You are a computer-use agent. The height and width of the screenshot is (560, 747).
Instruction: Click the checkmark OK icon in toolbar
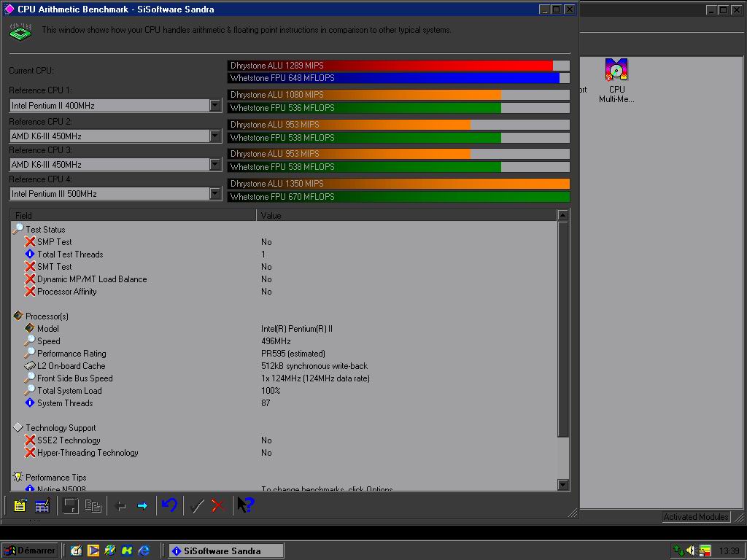coord(196,505)
